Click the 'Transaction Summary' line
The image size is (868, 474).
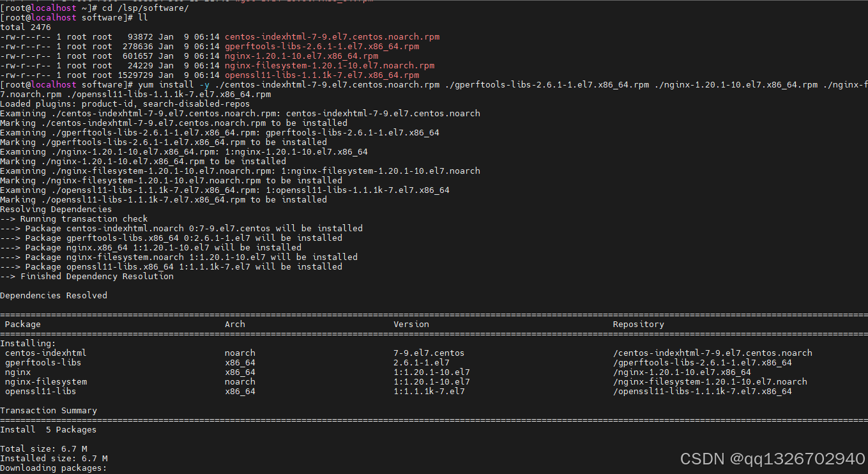tap(49, 410)
